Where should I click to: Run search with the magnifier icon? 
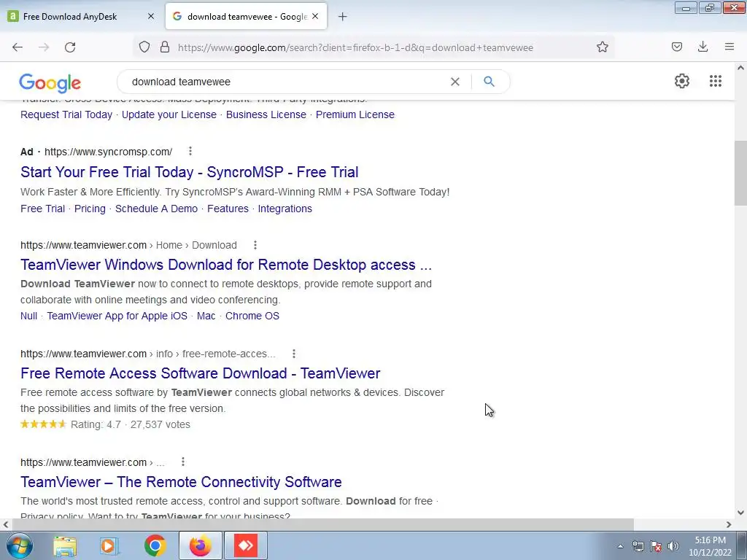[x=489, y=82]
